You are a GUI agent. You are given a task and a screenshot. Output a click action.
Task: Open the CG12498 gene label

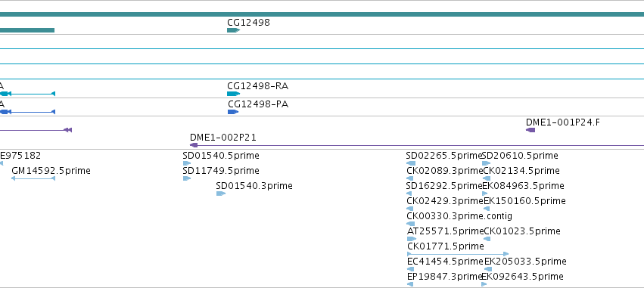(x=248, y=22)
